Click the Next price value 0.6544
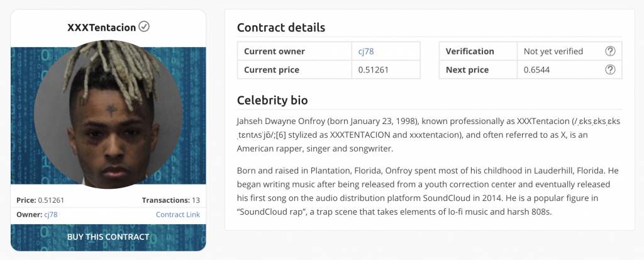The image size is (644, 260). coord(537,70)
